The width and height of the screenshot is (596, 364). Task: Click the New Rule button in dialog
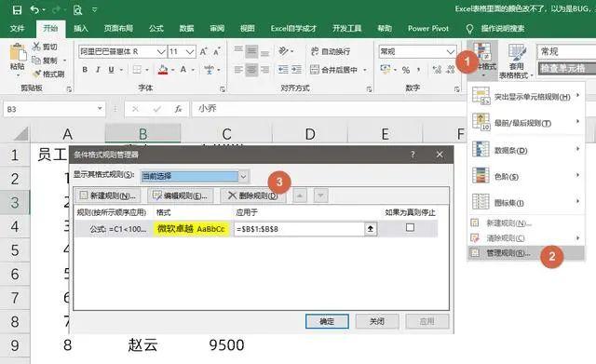click(x=108, y=195)
